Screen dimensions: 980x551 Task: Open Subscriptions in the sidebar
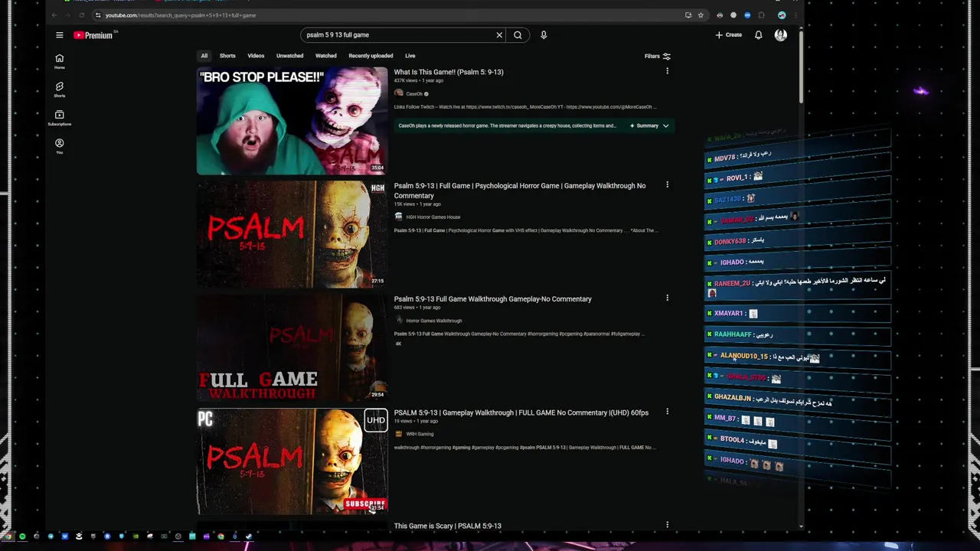click(x=59, y=118)
